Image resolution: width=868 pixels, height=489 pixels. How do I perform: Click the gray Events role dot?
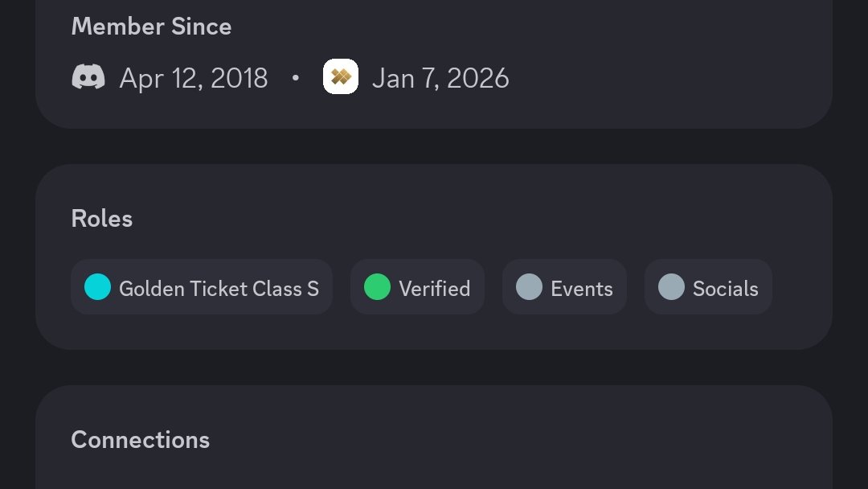click(x=529, y=287)
